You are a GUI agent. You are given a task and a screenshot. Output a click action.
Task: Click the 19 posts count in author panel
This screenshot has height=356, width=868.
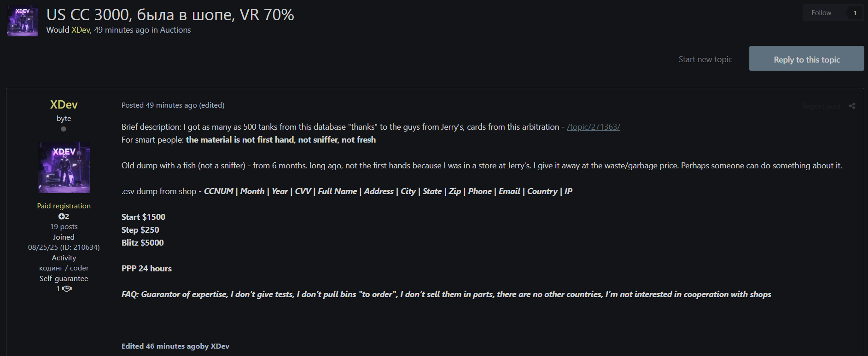coord(64,227)
